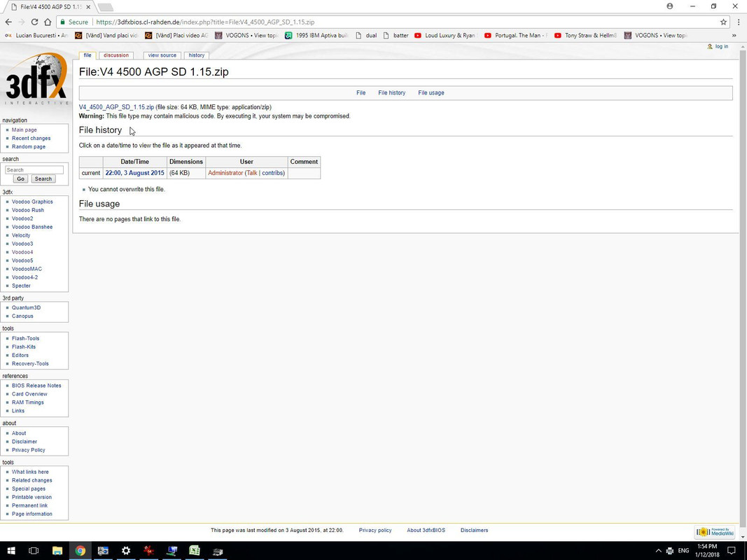Open the Voodoo5 sidebar link
Image resolution: width=747 pixels, height=560 pixels.
22,260
